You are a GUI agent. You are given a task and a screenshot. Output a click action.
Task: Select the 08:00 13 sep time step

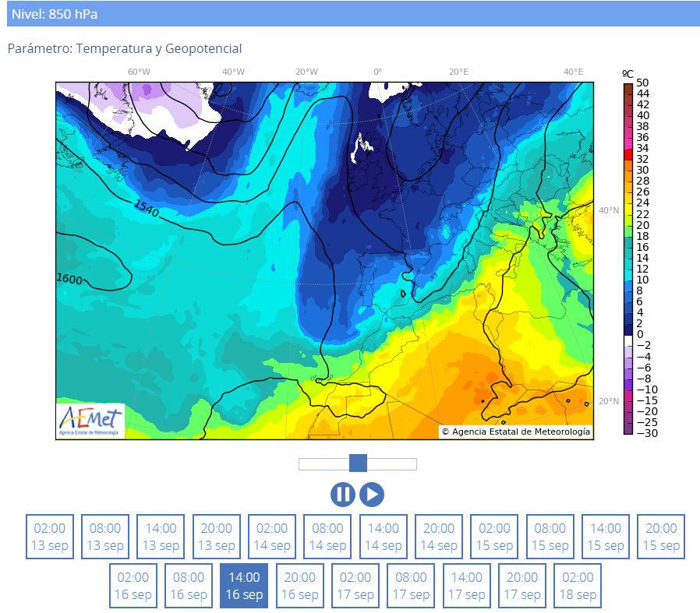105,537
